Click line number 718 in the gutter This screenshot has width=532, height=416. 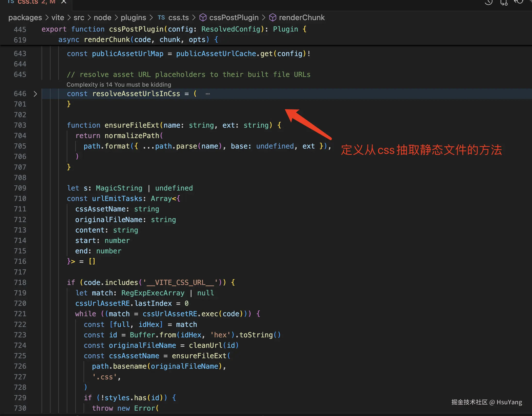point(20,282)
